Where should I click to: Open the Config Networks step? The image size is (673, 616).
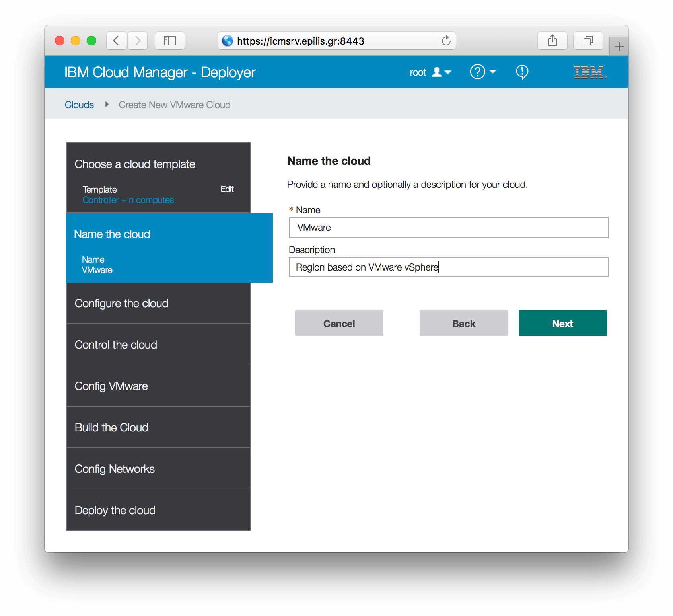click(x=158, y=469)
